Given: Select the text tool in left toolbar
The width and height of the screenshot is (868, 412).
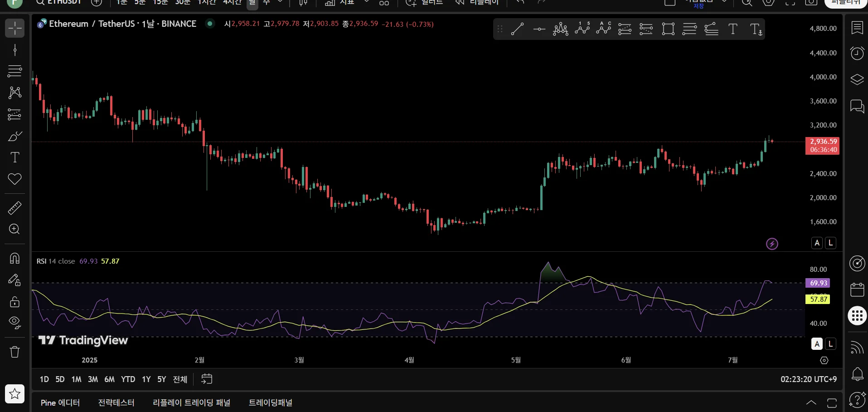Looking at the screenshot, I should coord(15,157).
